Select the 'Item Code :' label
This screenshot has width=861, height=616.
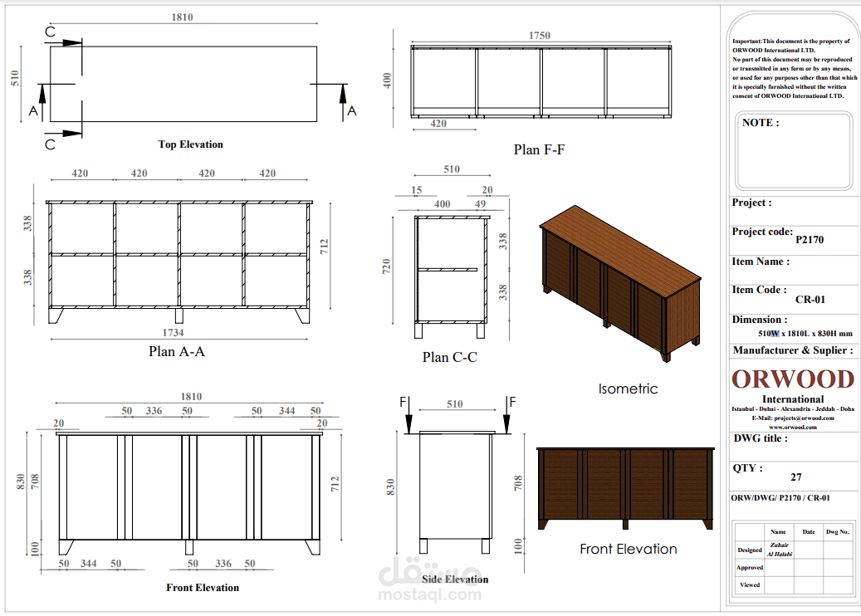tap(759, 290)
